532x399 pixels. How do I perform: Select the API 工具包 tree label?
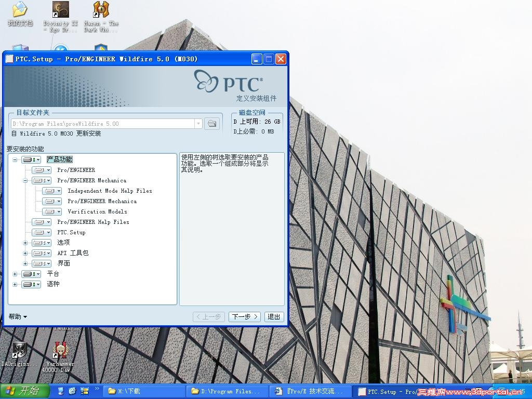[x=73, y=253]
